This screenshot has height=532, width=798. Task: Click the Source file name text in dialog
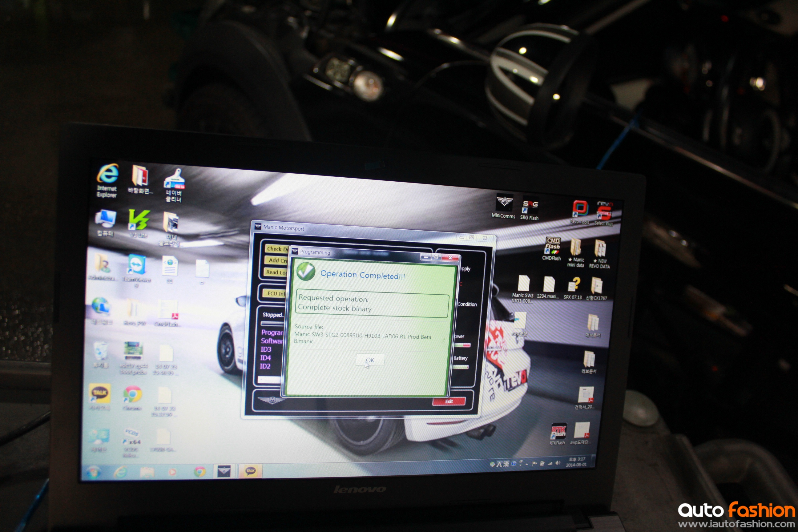coord(362,338)
